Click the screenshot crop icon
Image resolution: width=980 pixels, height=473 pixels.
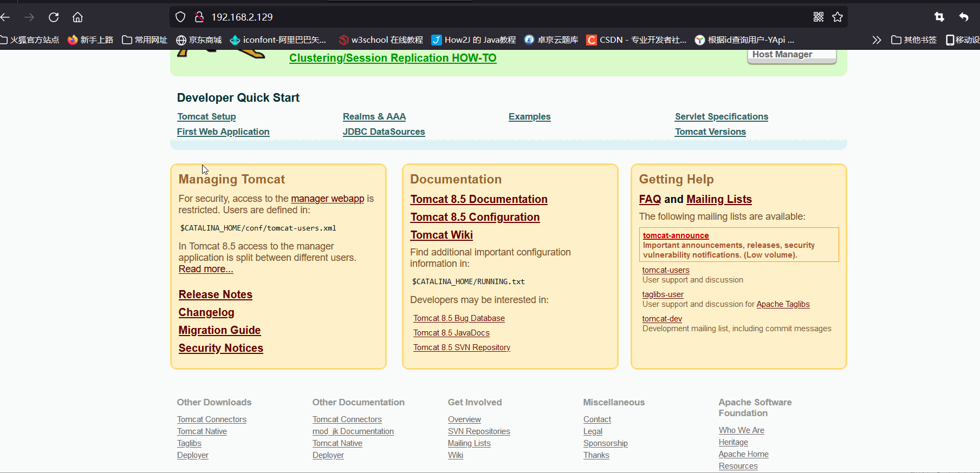(x=939, y=17)
